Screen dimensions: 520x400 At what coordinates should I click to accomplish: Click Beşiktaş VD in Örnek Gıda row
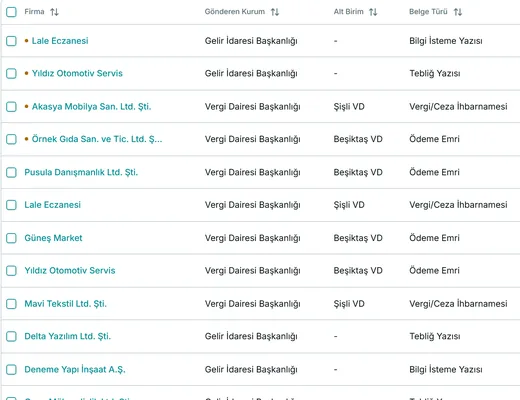tap(358, 139)
